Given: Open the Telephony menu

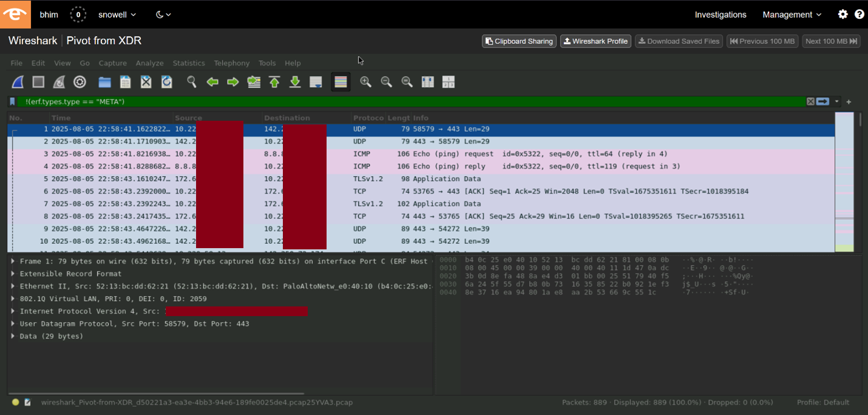Looking at the screenshot, I should click(x=232, y=62).
